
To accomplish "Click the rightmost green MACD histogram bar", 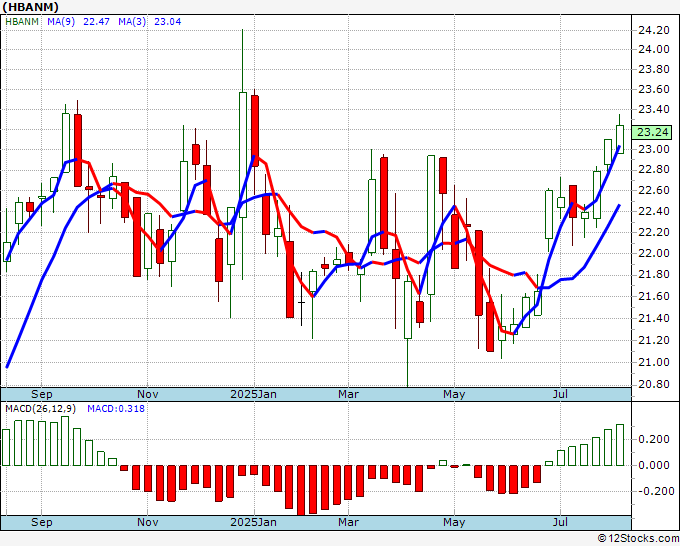I will 620,445.
